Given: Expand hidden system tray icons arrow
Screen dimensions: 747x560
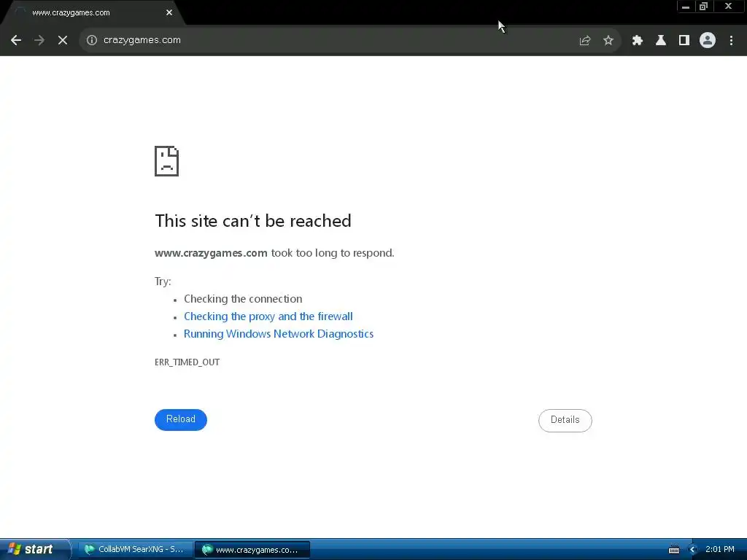Looking at the screenshot, I should (692, 550).
